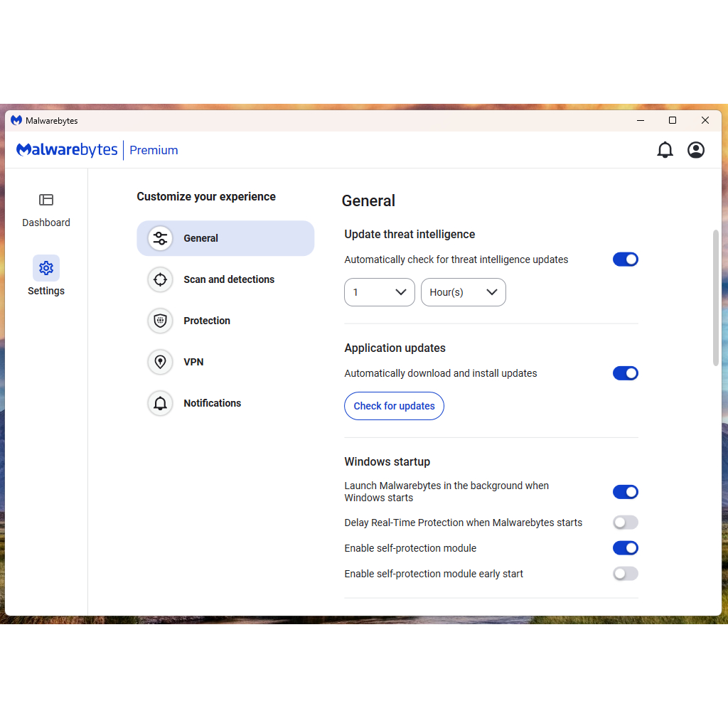The image size is (728, 728).
Task: Open the update interval number dropdown
Action: coord(379,292)
